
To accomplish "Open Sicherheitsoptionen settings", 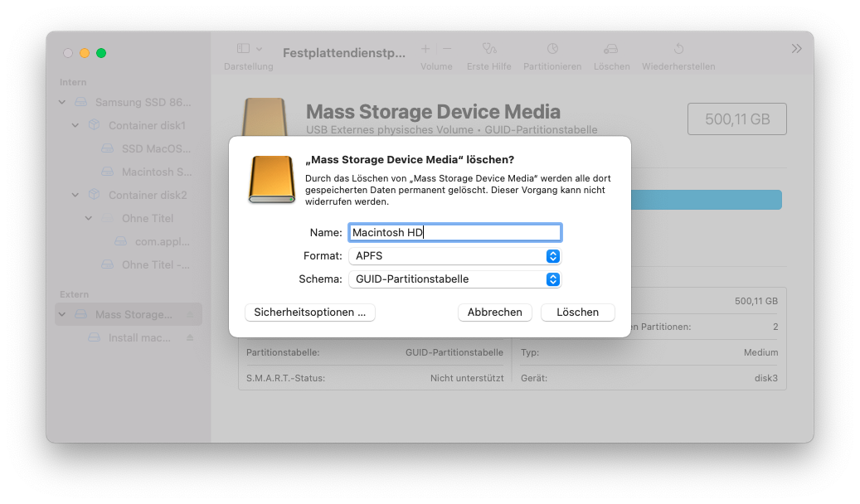I will [310, 313].
